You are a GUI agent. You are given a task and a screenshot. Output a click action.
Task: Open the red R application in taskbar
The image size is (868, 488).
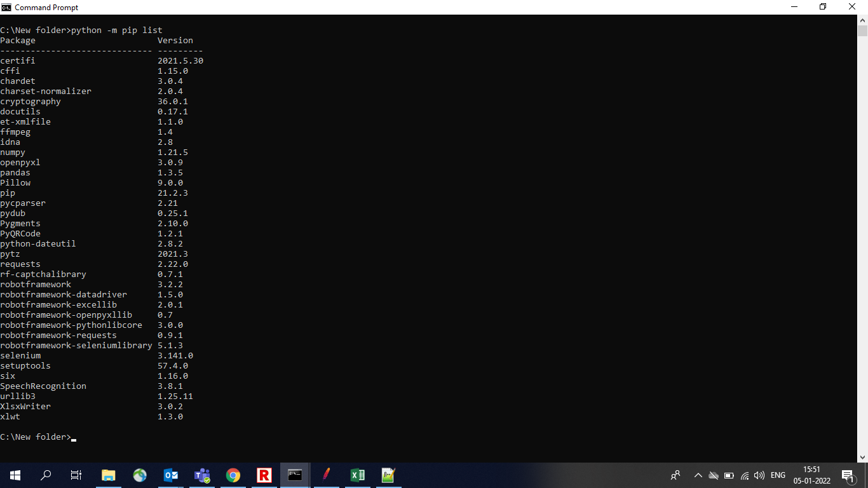coord(264,475)
